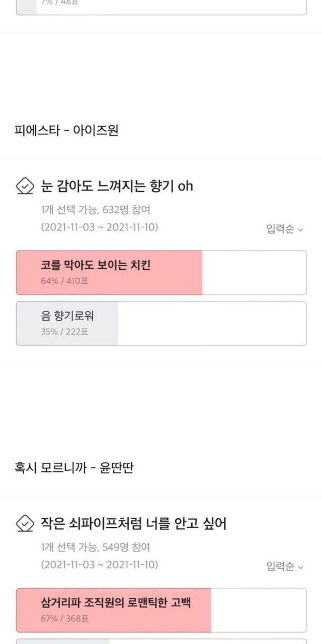The image size is (322, 644).
Task: Open the 입력순 sort dropdown for the 549명 poll
Action: click(x=284, y=567)
